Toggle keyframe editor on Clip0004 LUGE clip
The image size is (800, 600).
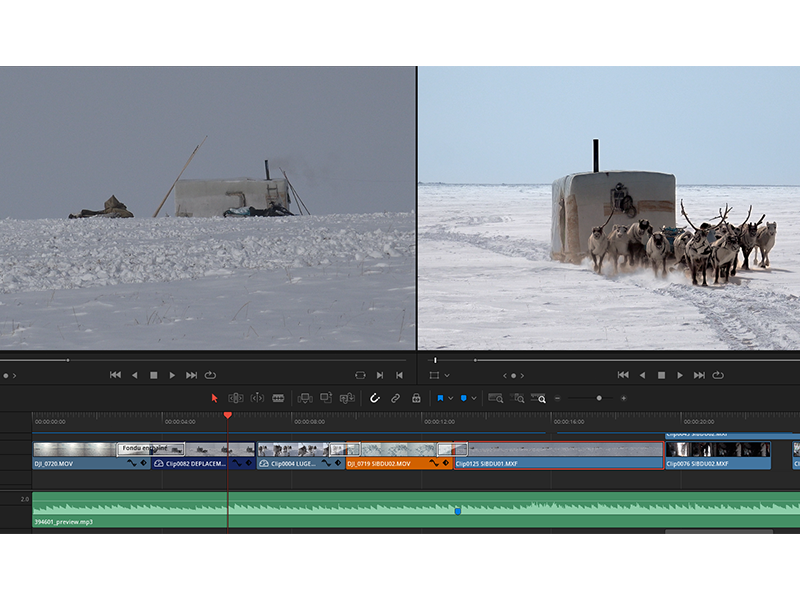coord(337,463)
